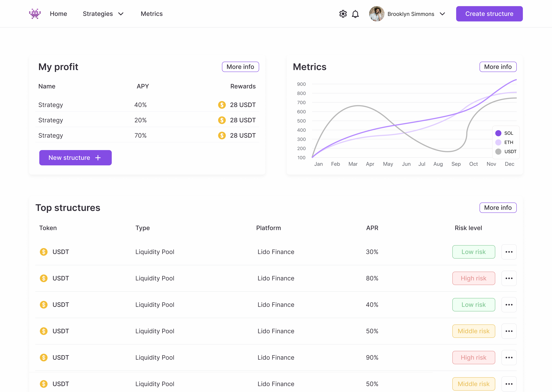The image size is (552, 392).
Task: Click the Middle risk badge on the first 50% APR row
Action: [x=473, y=331]
